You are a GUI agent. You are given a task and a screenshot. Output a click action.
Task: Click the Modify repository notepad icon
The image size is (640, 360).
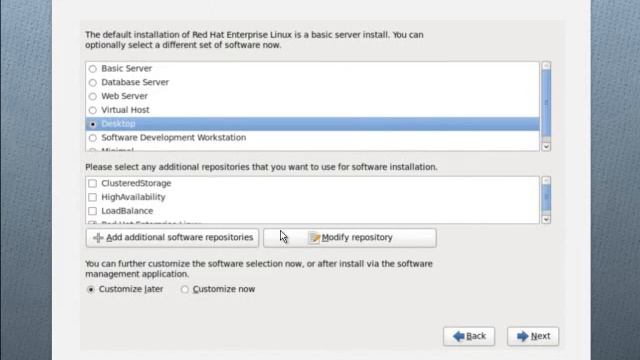314,238
